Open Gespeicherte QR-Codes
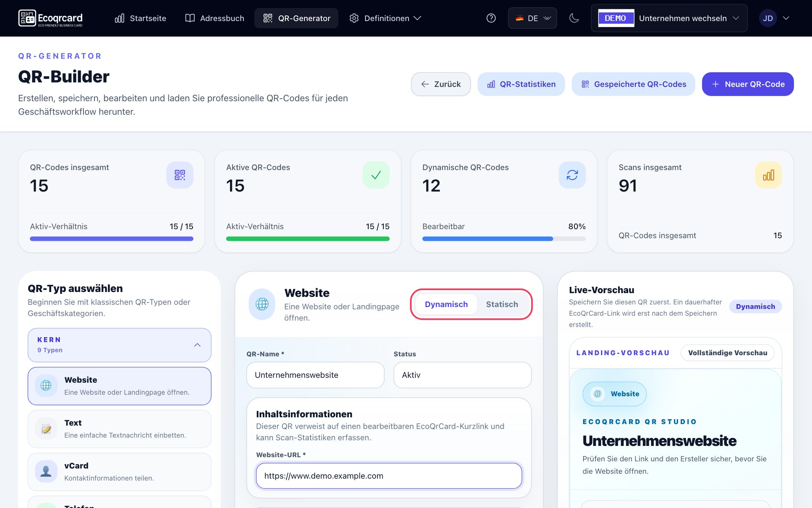This screenshot has width=812, height=508. click(x=633, y=84)
